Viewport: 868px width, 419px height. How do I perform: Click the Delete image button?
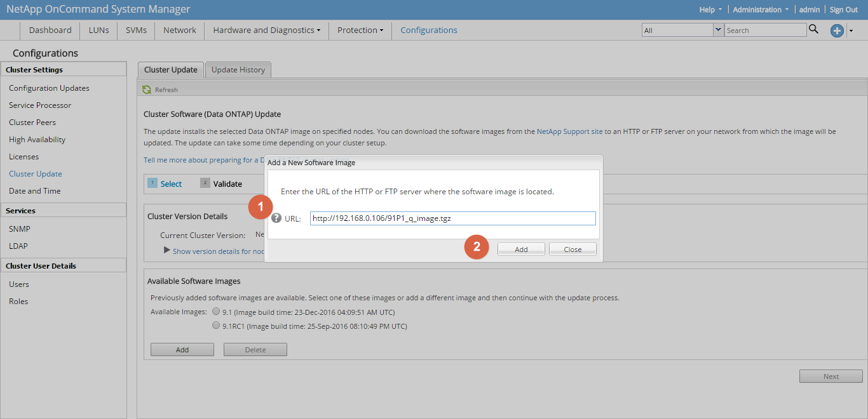click(255, 350)
